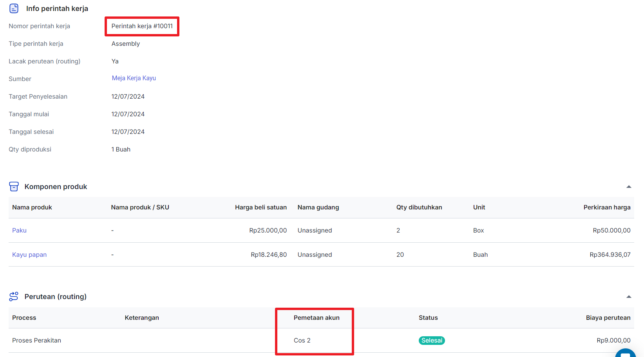Click the Komponen produk box icon
This screenshot has width=644, height=357.
(14, 187)
